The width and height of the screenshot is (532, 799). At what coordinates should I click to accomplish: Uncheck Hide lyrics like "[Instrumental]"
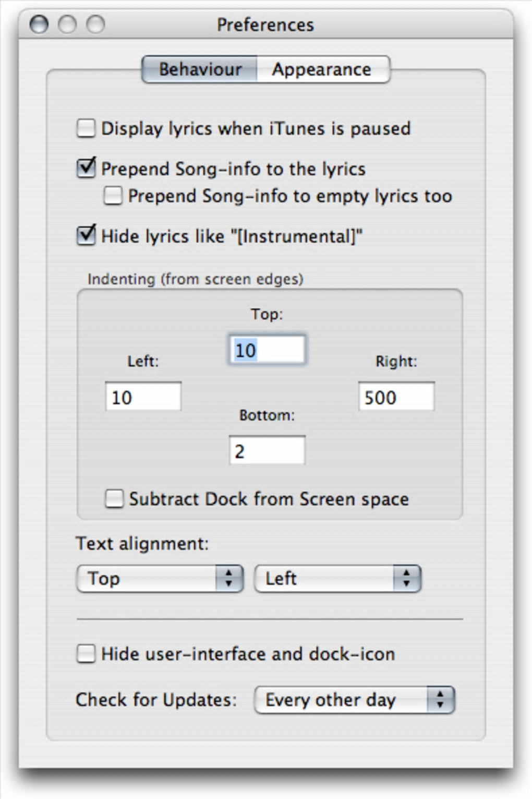coord(86,236)
